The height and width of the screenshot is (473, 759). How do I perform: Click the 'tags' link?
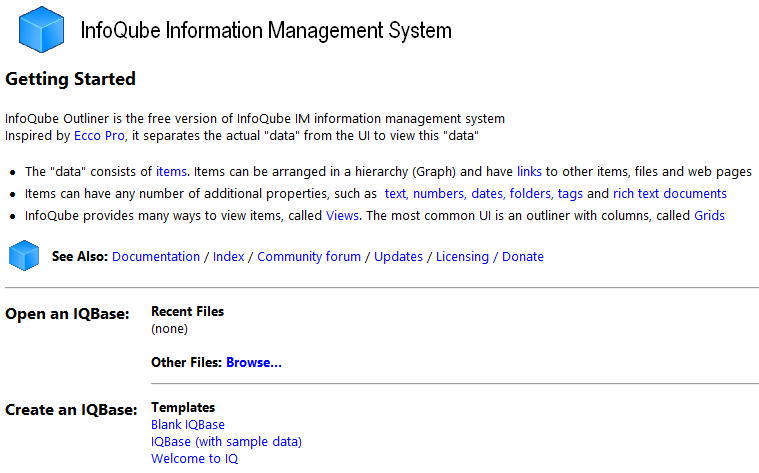click(x=570, y=194)
